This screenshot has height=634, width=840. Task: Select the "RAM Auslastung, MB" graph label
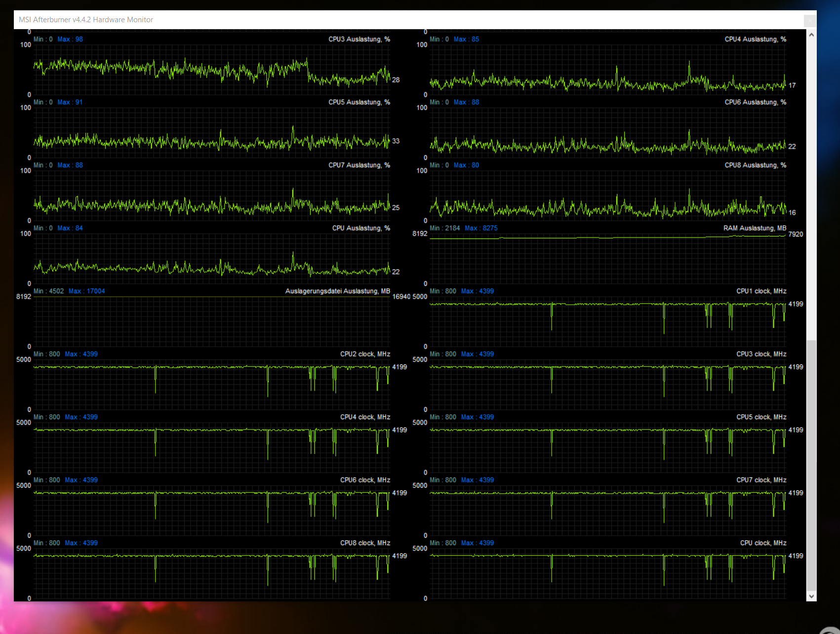tap(755, 228)
